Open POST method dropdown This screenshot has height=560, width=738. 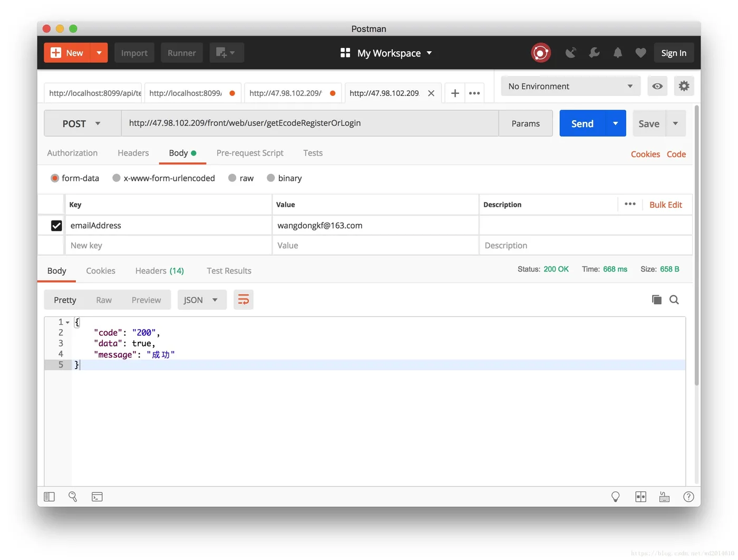tap(83, 123)
